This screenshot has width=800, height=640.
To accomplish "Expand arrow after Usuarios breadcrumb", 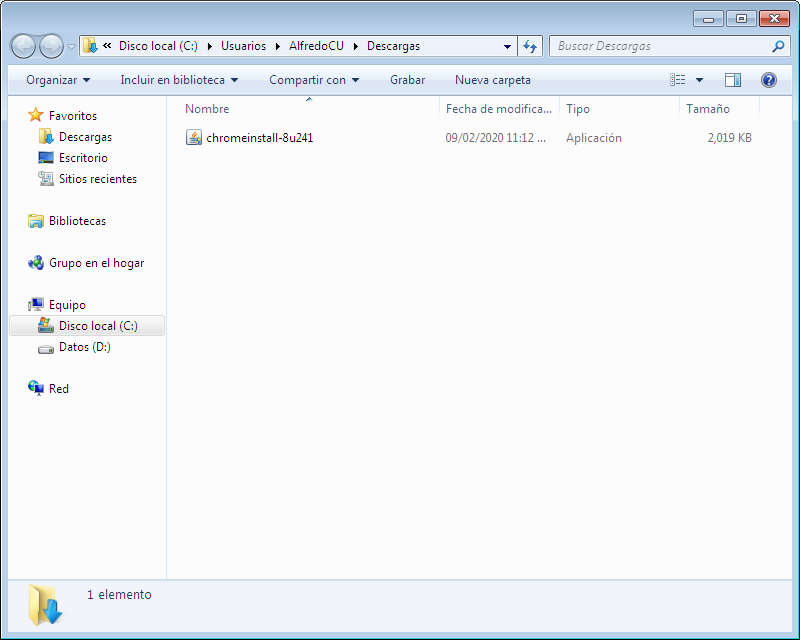I will coord(278,46).
